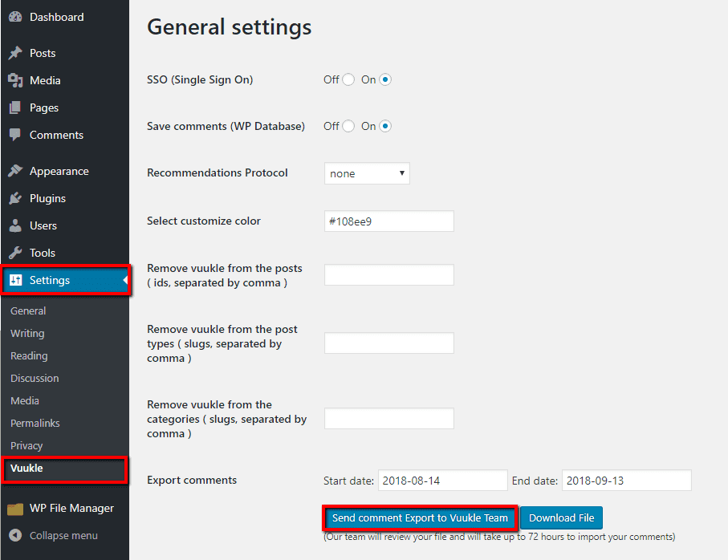Click the Export comments Start date field
This screenshot has height=560, width=728.
[442, 481]
